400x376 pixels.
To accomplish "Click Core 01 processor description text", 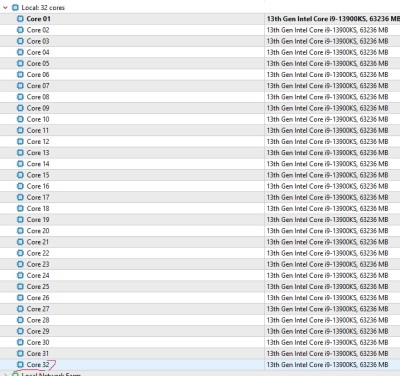I will [x=333, y=19].
